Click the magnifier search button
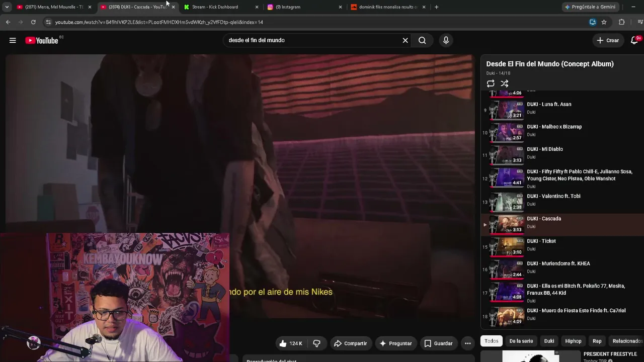 [422, 40]
